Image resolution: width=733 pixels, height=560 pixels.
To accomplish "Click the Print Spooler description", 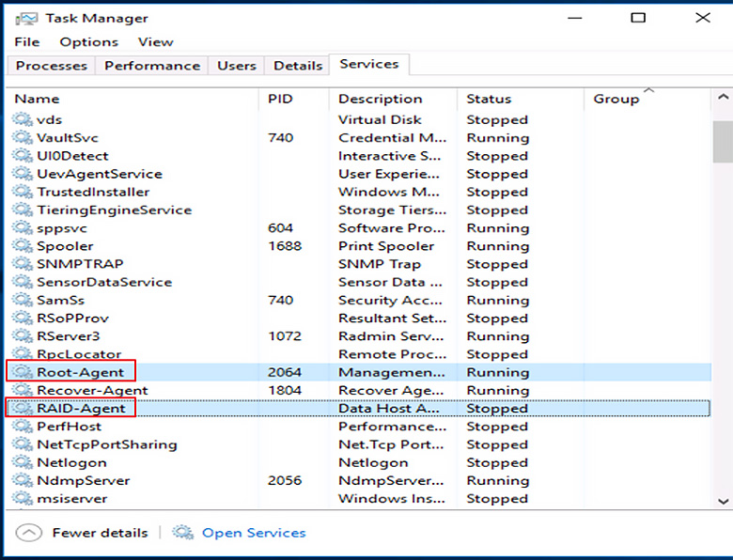I will pyautogui.click(x=386, y=246).
